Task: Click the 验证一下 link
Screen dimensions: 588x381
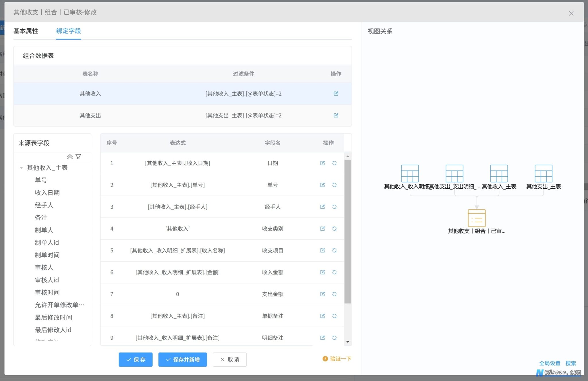Action: coord(337,359)
